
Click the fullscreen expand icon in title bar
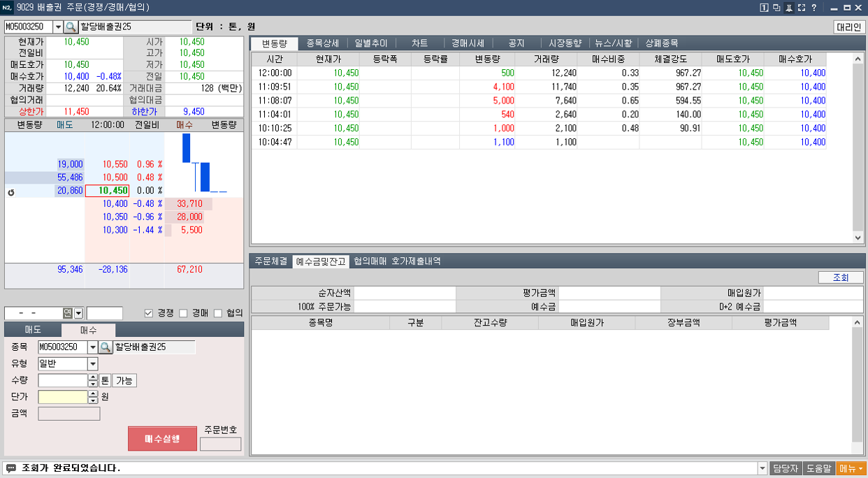[802, 8]
